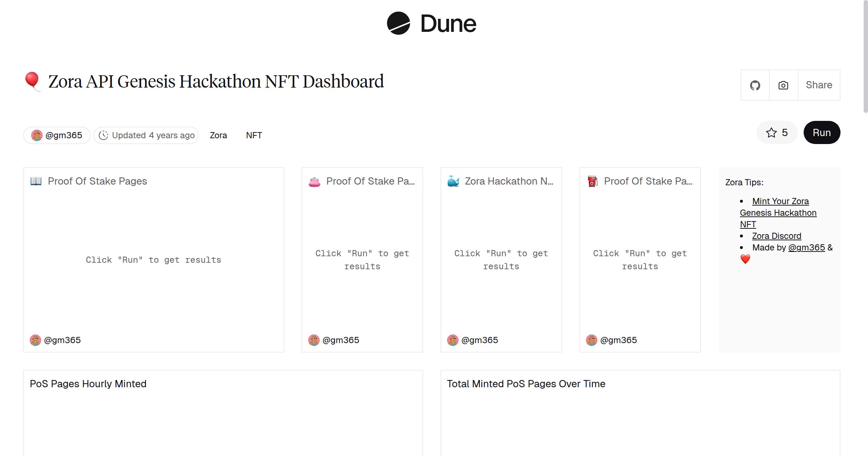868x456 pixels.
Task: Click the Share button
Action: coord(818,85)
